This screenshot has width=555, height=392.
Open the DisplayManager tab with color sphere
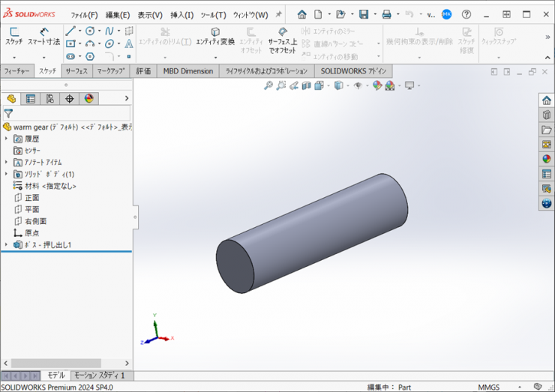click(89, 99)
